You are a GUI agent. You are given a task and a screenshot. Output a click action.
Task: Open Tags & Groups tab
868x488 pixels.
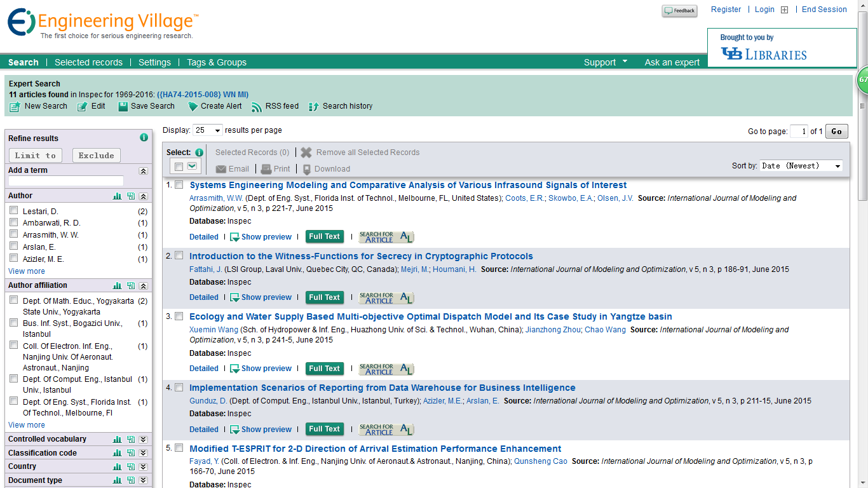pyautogui.click(x=217, y=62)
